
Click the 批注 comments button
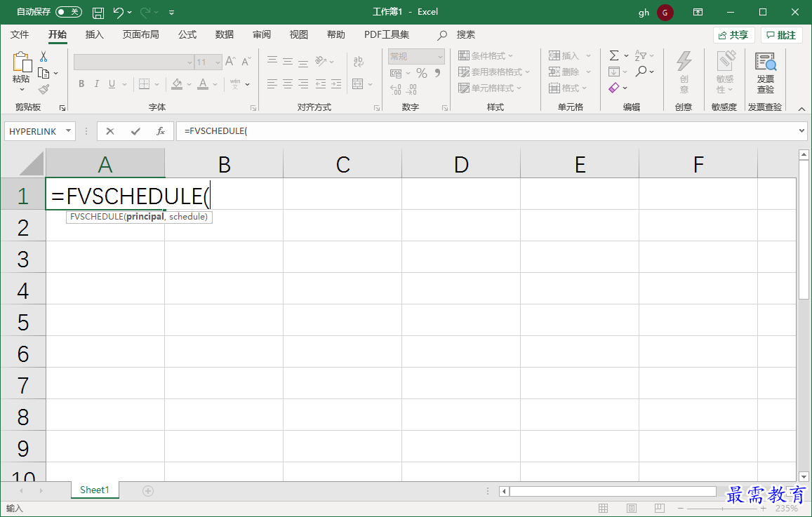781,34
